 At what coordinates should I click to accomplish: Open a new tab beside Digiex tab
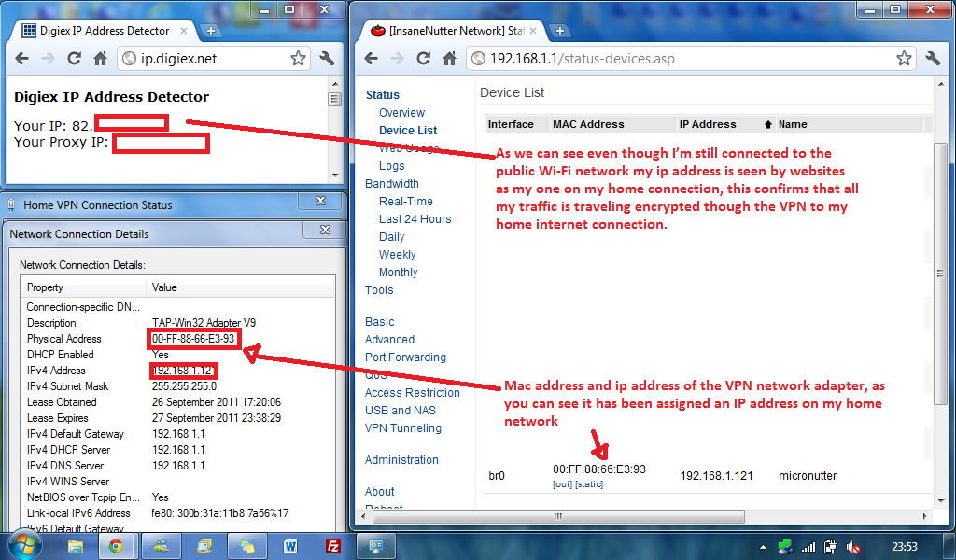click(210, 31)
